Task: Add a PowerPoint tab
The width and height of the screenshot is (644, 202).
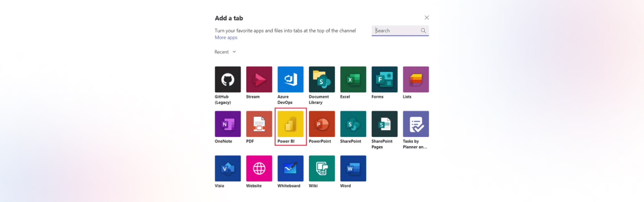Action: 322,124
